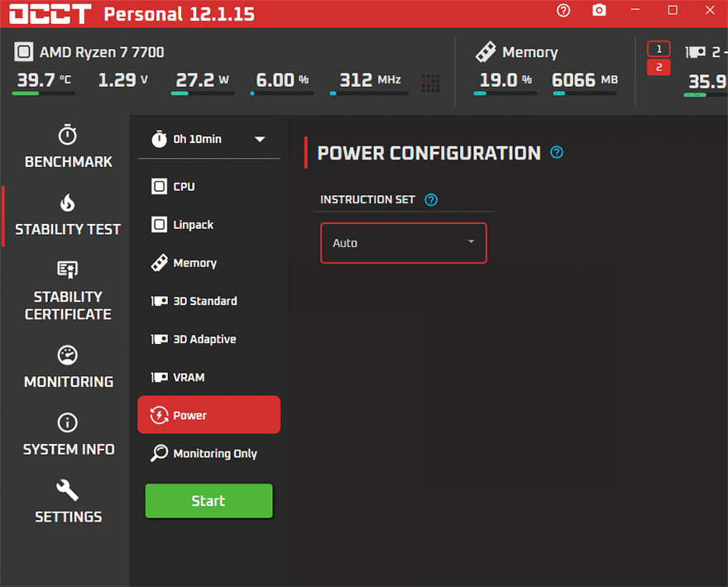Select the Power test
Viewport: 728px width, 587px height.
209,415
